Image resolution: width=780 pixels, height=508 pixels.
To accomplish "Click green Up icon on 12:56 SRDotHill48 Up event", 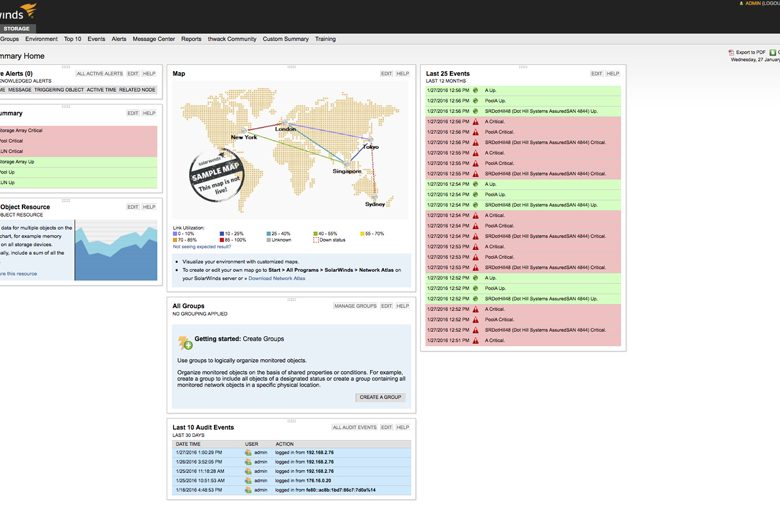I will point(475,111).
